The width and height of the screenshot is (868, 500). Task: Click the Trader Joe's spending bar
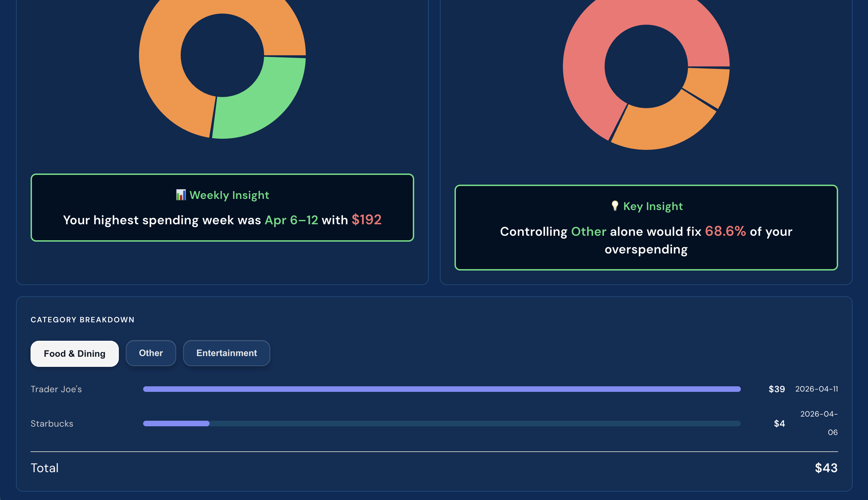441,389
